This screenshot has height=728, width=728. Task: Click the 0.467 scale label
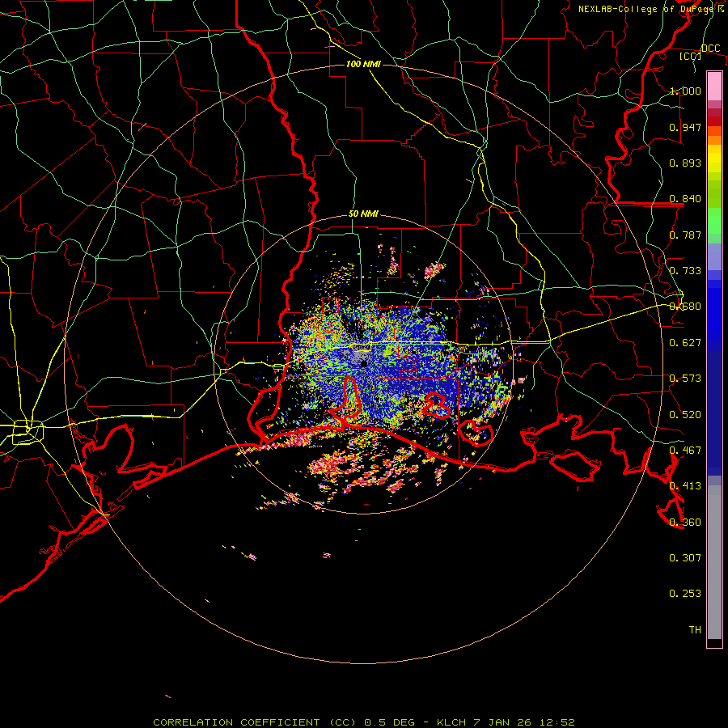point(685,451)
